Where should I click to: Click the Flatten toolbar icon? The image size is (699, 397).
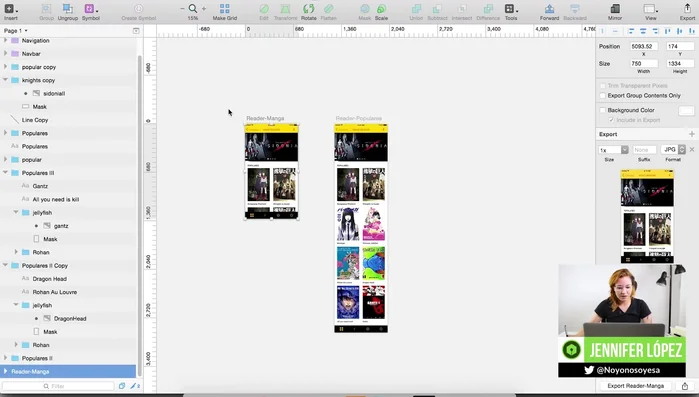329,12
